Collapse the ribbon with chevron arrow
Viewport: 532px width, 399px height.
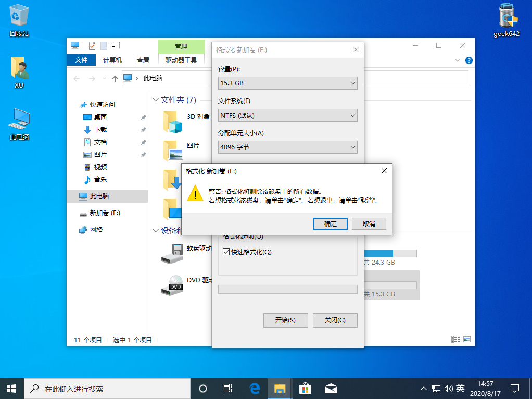[458, 60]
